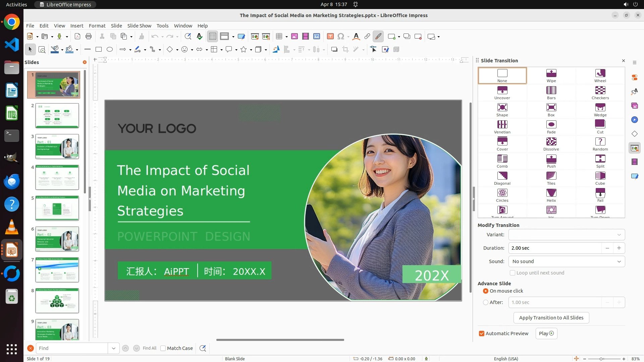644x362 pixels.
Task: Click the Ellipse shape tool
Action: [110, 50]
